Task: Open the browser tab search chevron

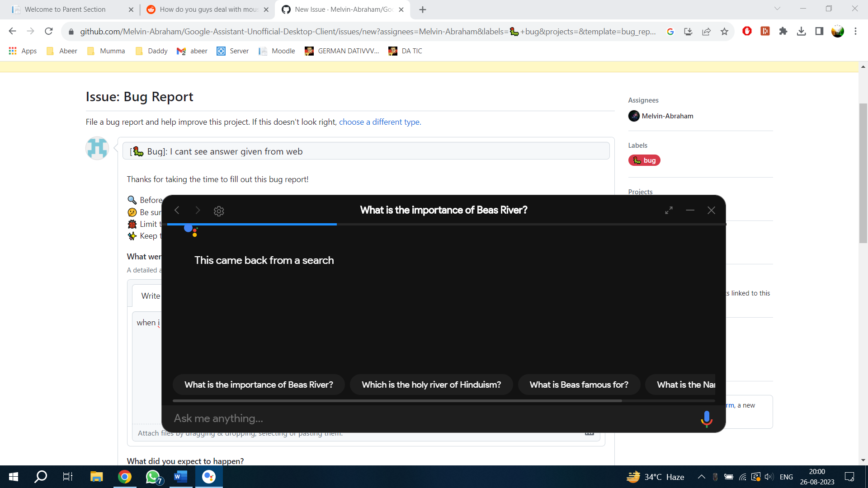Action: pos(777,9)
